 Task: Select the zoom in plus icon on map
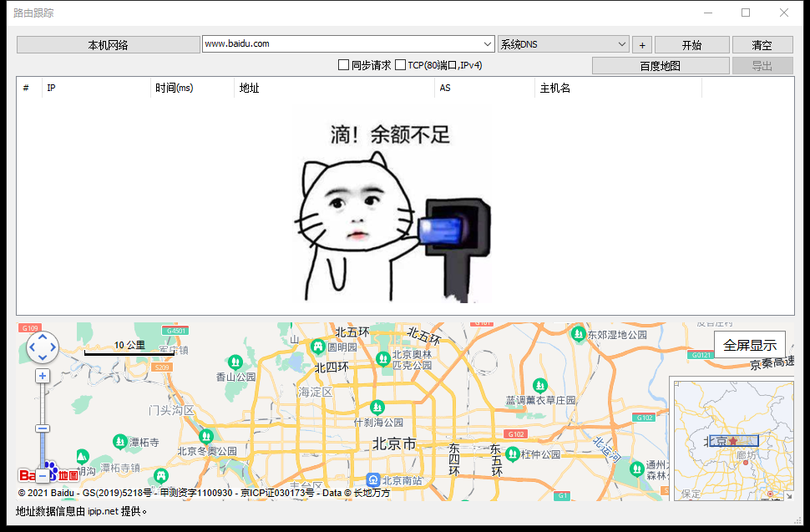(x=42, y=376)
